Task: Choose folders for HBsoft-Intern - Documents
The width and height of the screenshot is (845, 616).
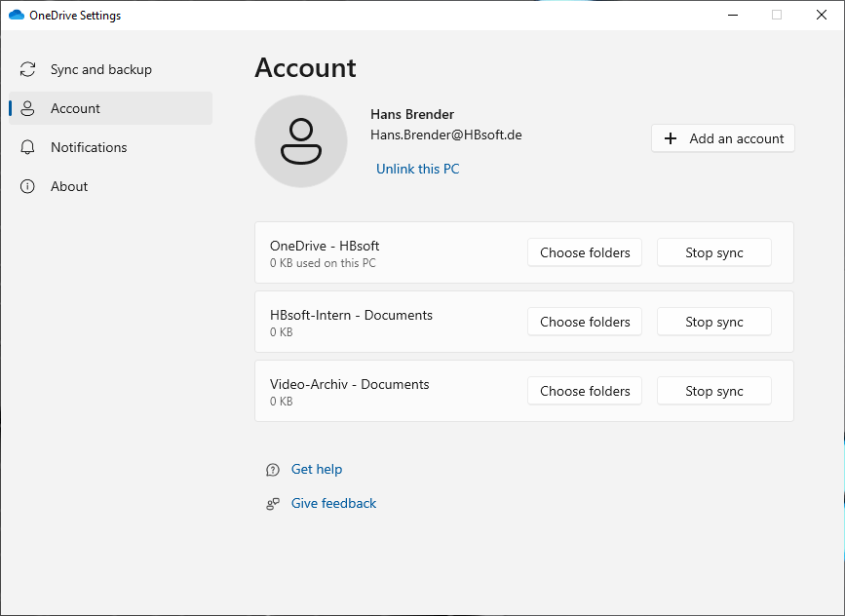Action: point(585,322)
